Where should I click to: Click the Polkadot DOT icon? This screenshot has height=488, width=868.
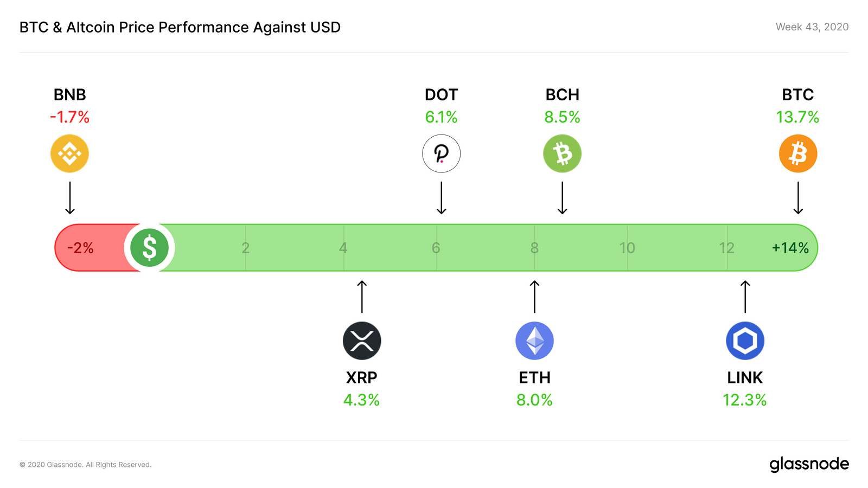click(441, 153)
